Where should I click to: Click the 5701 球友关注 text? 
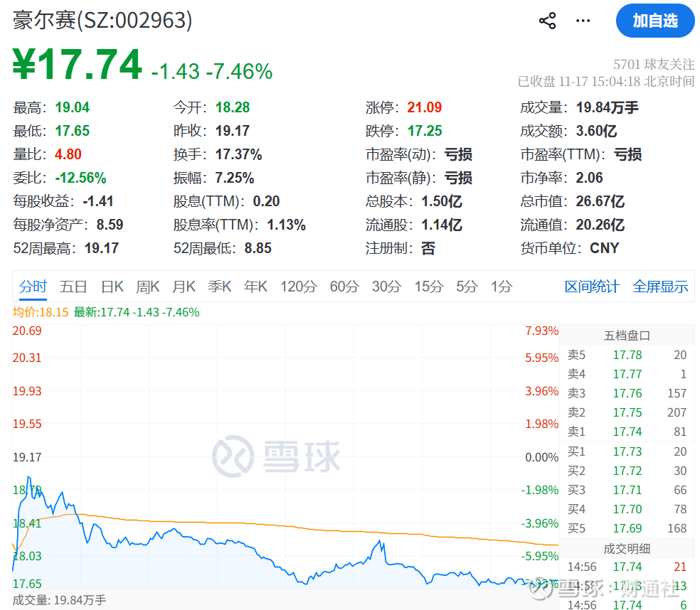(654, 64)
